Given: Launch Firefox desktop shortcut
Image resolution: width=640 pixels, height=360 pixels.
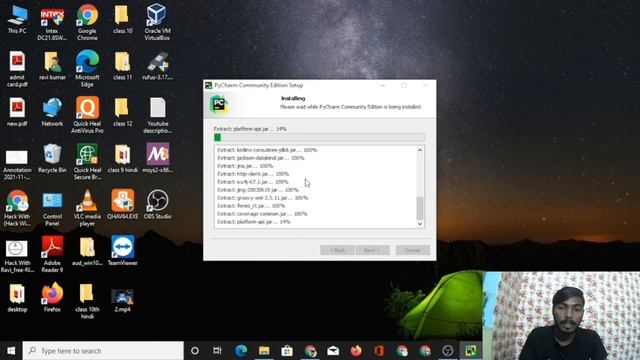Looking at the screenshot, I should [52, 297].
